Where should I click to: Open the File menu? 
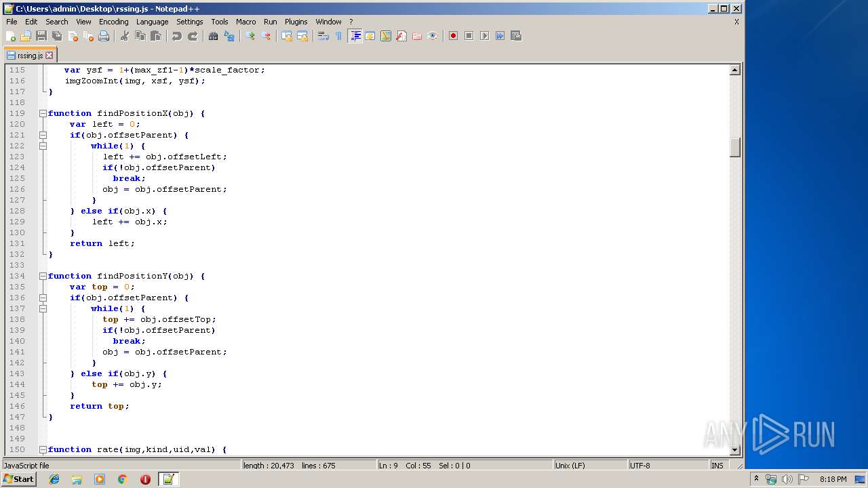tap(12, 22)
